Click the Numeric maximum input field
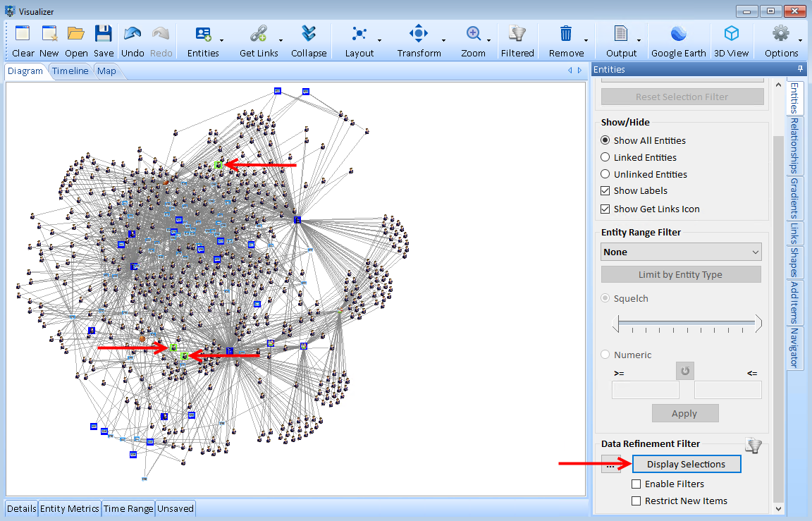 [727, 390]
